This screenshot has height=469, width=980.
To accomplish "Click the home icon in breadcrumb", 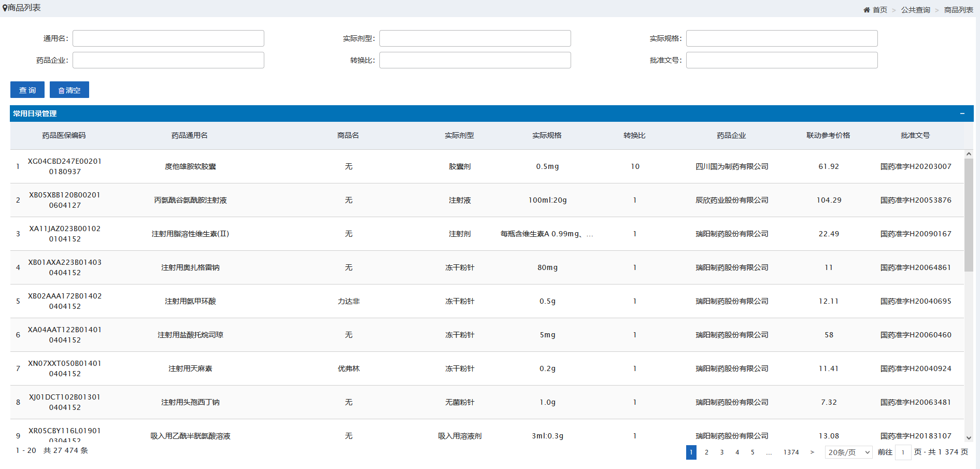I will click(x=867, y=10).
